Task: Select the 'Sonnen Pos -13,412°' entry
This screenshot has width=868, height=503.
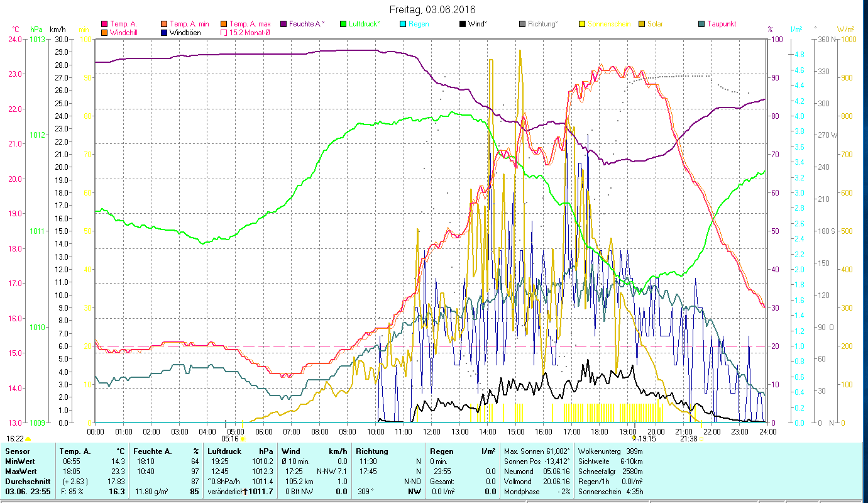Action: point(537,462)
